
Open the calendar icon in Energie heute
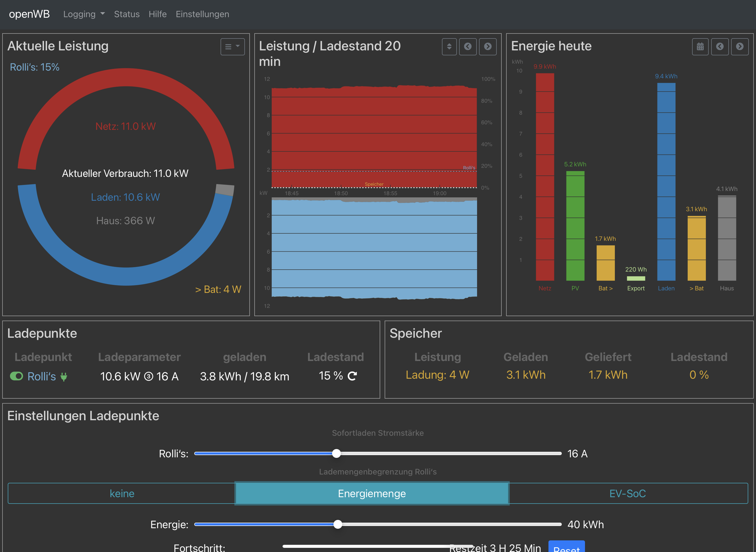pos(700,47)
